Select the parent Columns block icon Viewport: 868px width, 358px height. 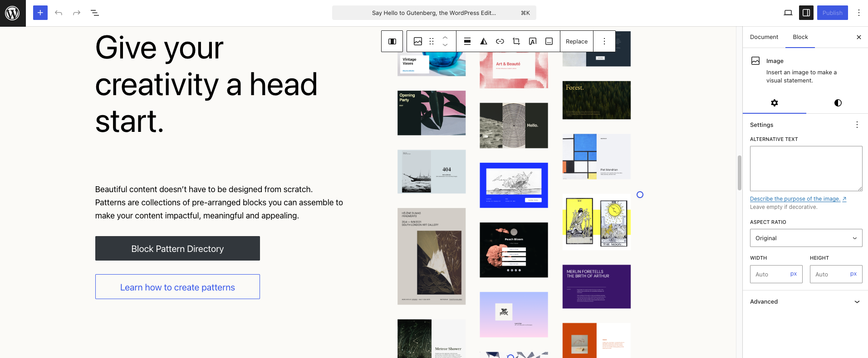pos(392,41)
